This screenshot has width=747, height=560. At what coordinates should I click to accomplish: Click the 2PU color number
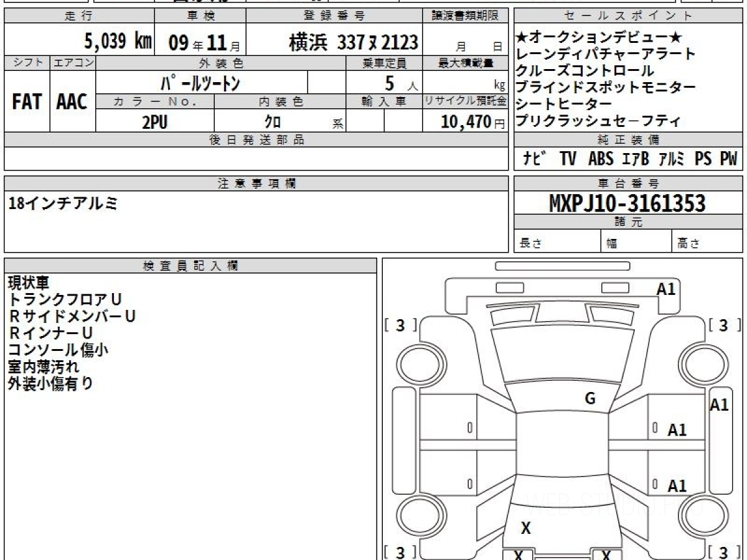[154, 121]
